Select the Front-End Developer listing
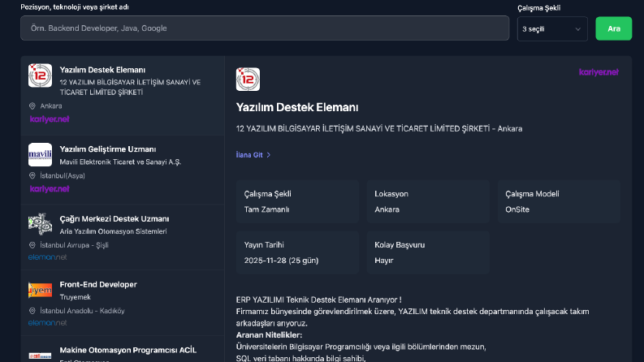The image size is (644, 362). [123, 303]
